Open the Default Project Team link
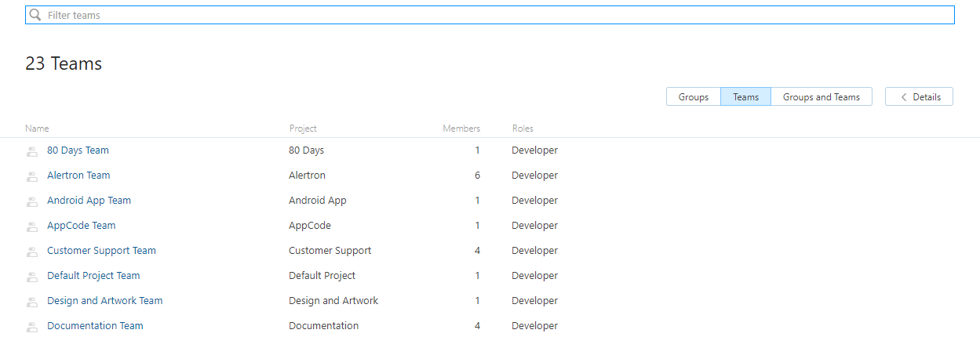Image resolution: width=980 pixels, height=337 pixels. (93, 276)
